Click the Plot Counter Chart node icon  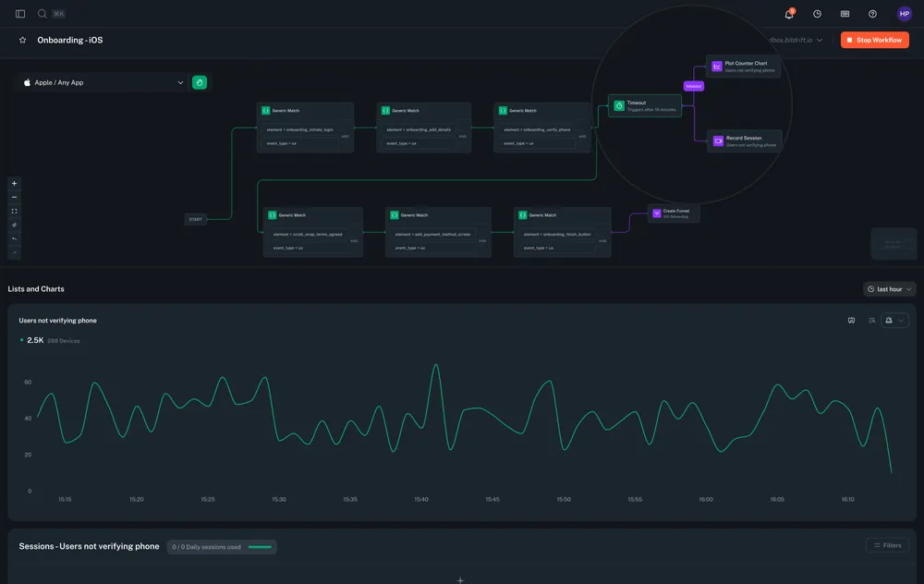[x=717, y=67]
